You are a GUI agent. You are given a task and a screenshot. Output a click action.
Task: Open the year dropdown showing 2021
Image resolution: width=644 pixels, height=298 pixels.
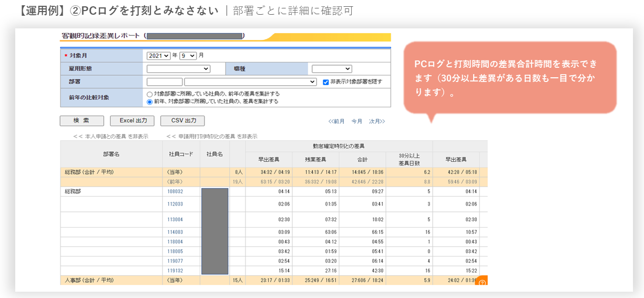(x=159, y=55)
